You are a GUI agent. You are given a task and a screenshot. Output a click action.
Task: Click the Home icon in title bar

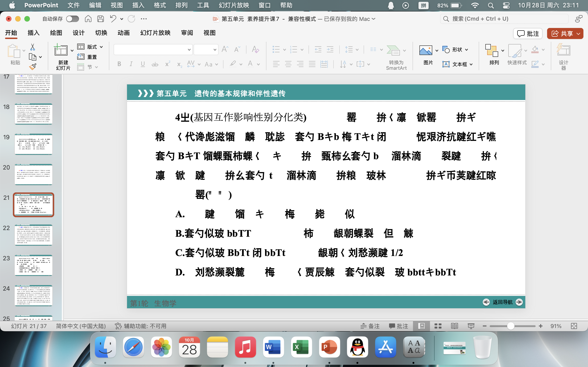(x=88, y=19)
